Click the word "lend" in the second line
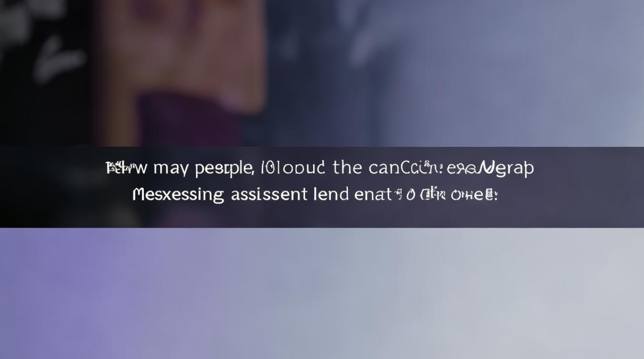The image size is (644, 359). (330, 194)
